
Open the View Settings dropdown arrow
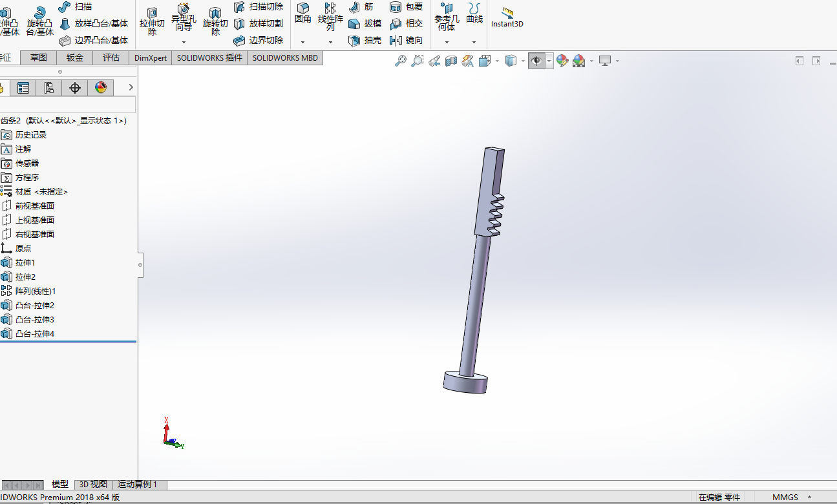click(x=617, y=61)
